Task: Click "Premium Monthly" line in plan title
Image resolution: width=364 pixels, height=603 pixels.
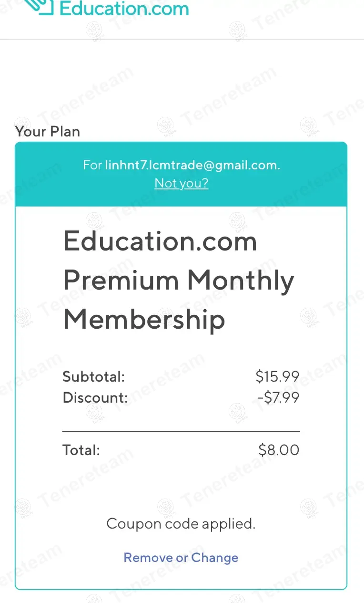Action: pyautogui.click(x=179, y=280)
